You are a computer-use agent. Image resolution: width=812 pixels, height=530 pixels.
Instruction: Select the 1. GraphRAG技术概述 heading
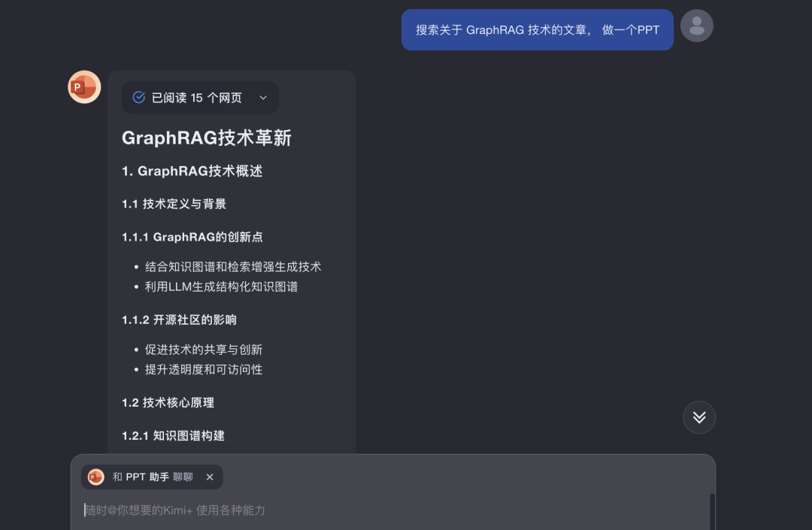[192, 171]
